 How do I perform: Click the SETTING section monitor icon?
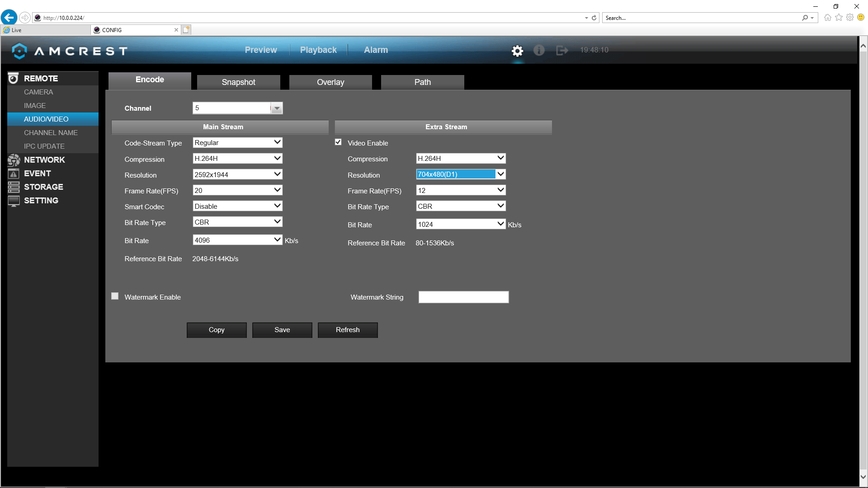click(14, 201)
